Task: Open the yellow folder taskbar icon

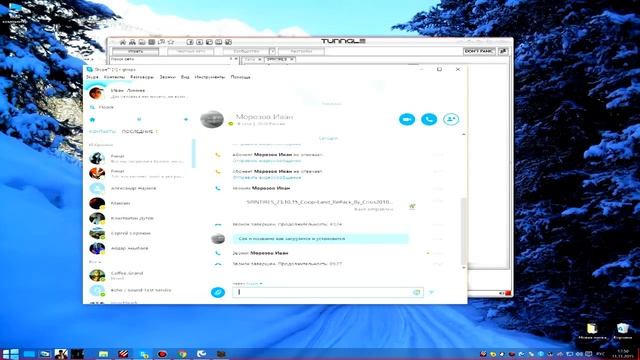Action: [103, 354]
